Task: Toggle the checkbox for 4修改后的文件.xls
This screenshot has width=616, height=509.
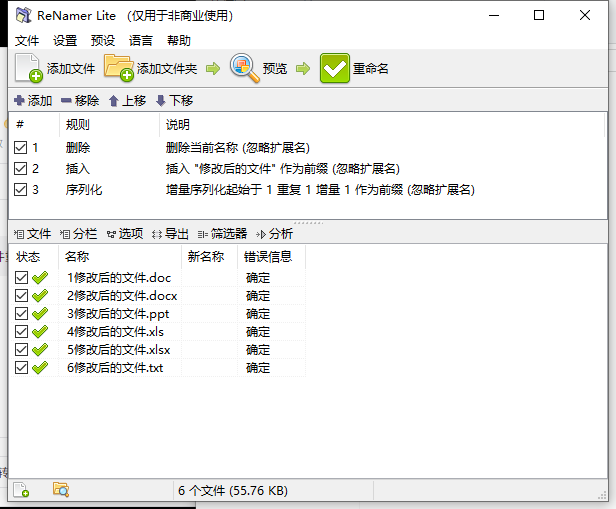Action: click(22, 331)
